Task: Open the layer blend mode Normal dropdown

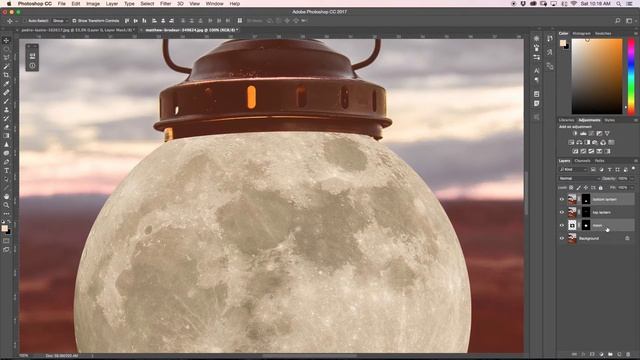Action: point(579,178)
